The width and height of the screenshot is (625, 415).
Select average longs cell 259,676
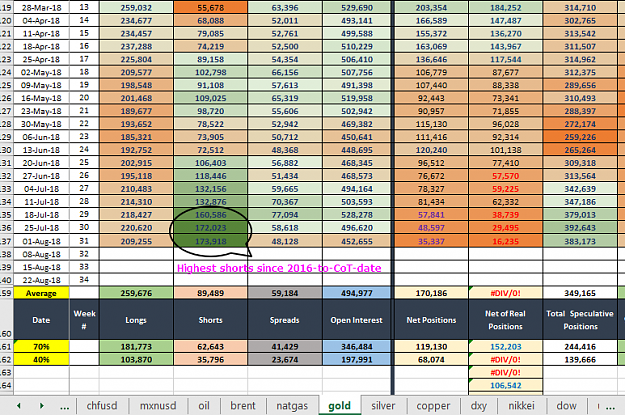(x=136, y=293)
